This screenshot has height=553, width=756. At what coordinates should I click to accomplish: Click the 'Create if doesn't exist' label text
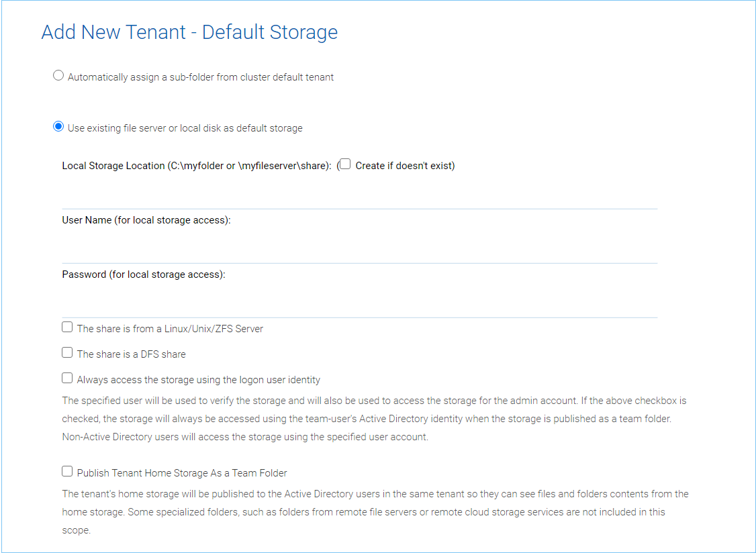click(x=405, y=166)
